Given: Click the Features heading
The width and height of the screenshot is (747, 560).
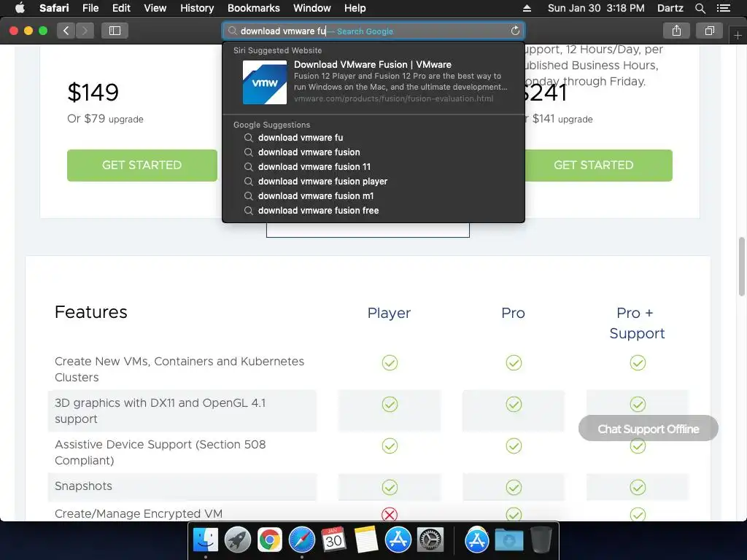Looking at the screenshot, I should (91, 312).
